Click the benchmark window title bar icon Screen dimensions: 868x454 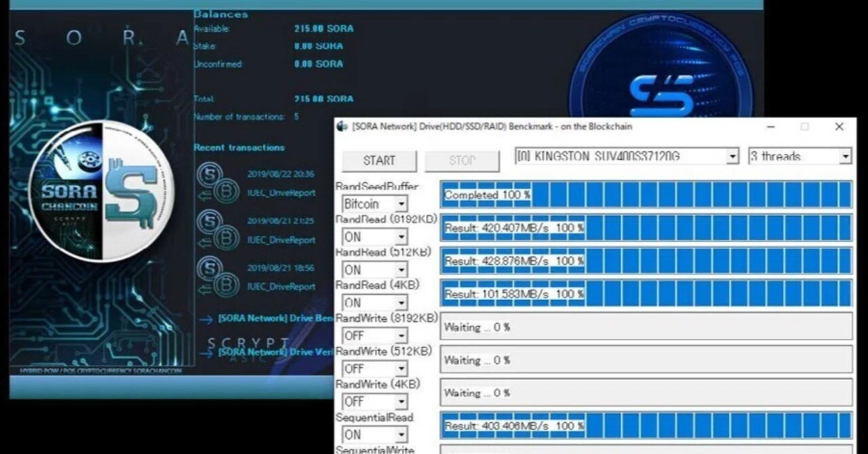click(x=342, y=127)
